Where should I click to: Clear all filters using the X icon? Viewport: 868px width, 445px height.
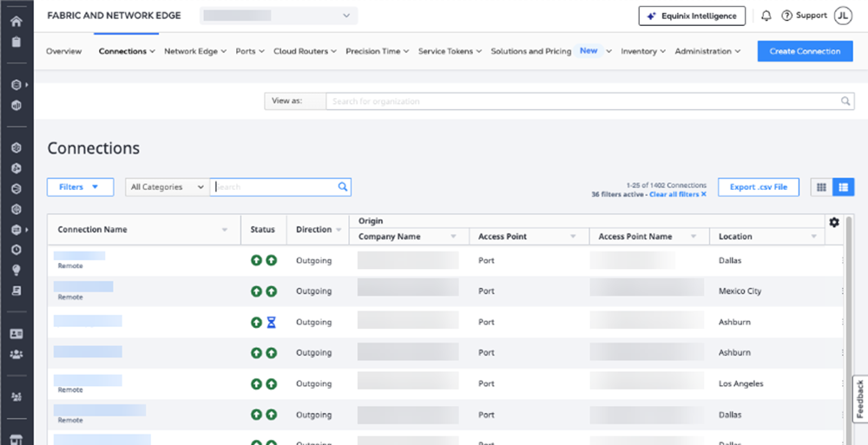(x=704, y=194)
